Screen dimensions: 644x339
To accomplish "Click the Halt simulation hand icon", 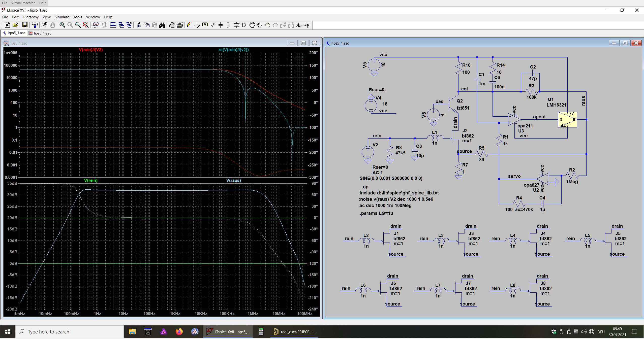I will coord(52,25).
